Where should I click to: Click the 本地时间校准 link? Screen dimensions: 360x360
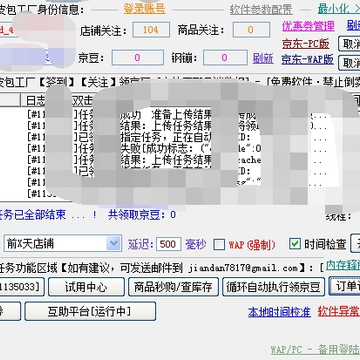(x=279, y=312)
